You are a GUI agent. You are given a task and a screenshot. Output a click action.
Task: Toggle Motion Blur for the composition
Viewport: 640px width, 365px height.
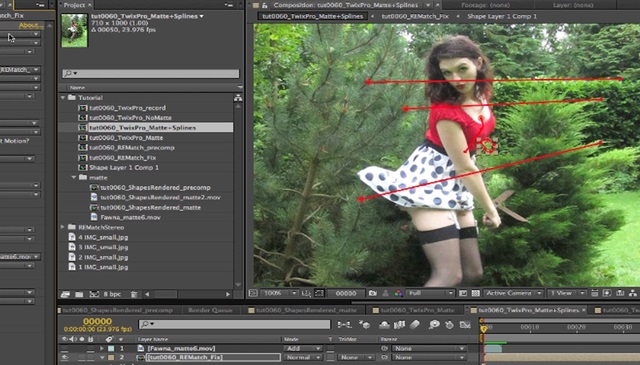[415, 325]
